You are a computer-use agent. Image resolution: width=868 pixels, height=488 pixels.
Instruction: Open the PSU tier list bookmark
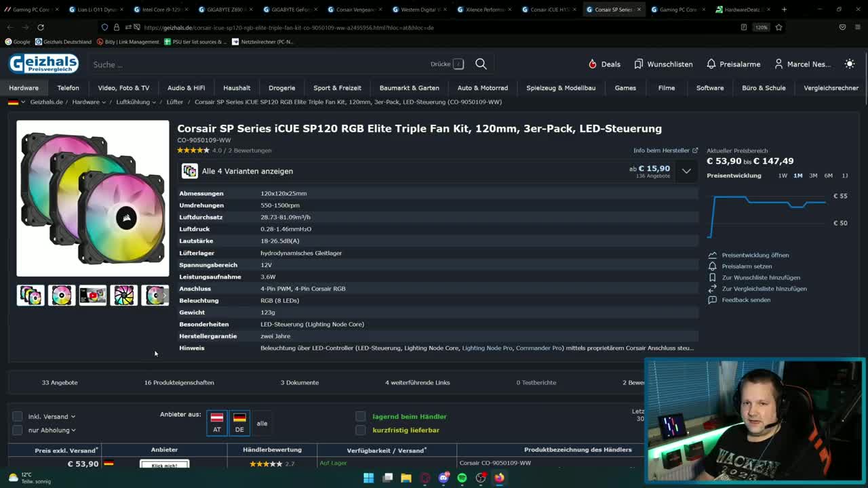[x=195, y=41]
